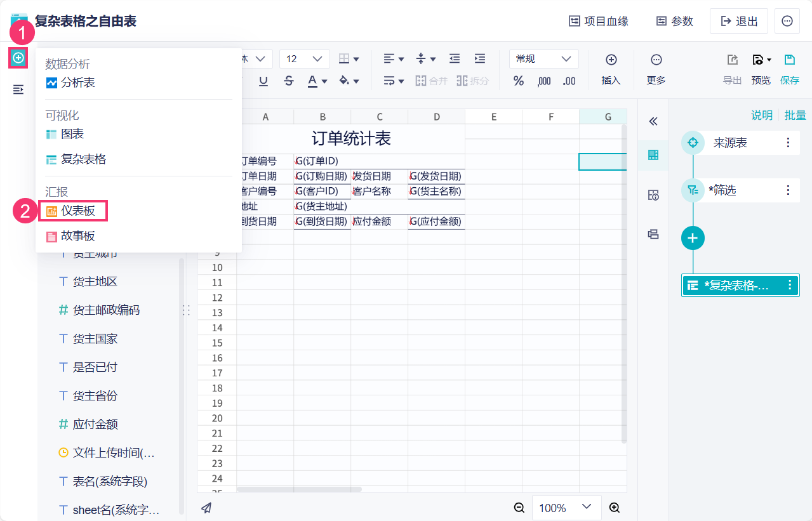Select 故事板 storyboard menu item
Viewport: 812px width, 521px height.
tap(70, 236)
